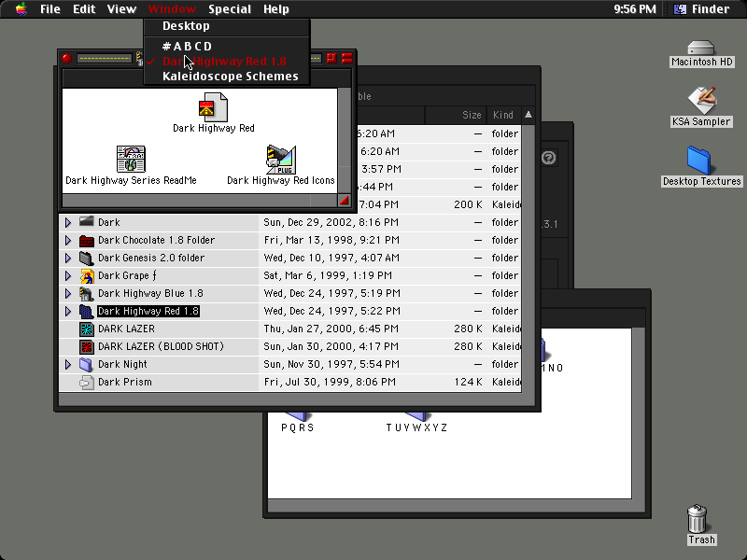Expand the Dark Chocolate 1.8 Folder row

(67, 240)
